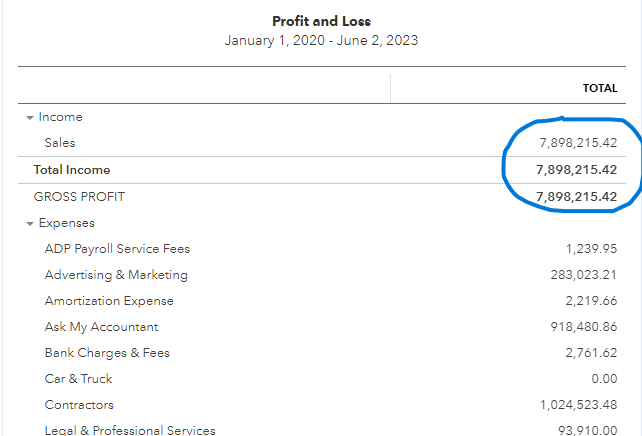Select the Expenses section label
The image size is (642, 436).
[x=66, y=223]
